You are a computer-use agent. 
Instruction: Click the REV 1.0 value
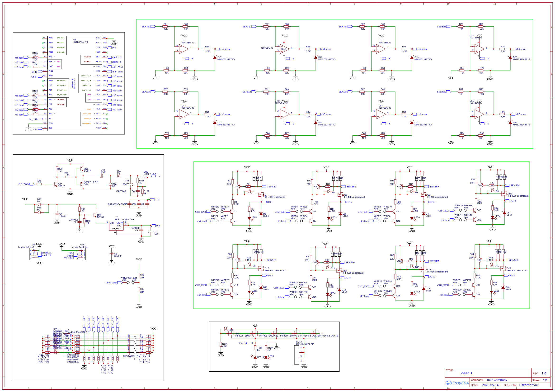(x=544, y=374)
